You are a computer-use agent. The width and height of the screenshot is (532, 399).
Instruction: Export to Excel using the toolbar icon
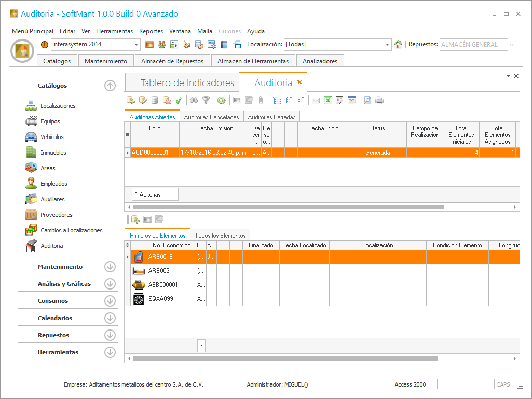point(328,101)
